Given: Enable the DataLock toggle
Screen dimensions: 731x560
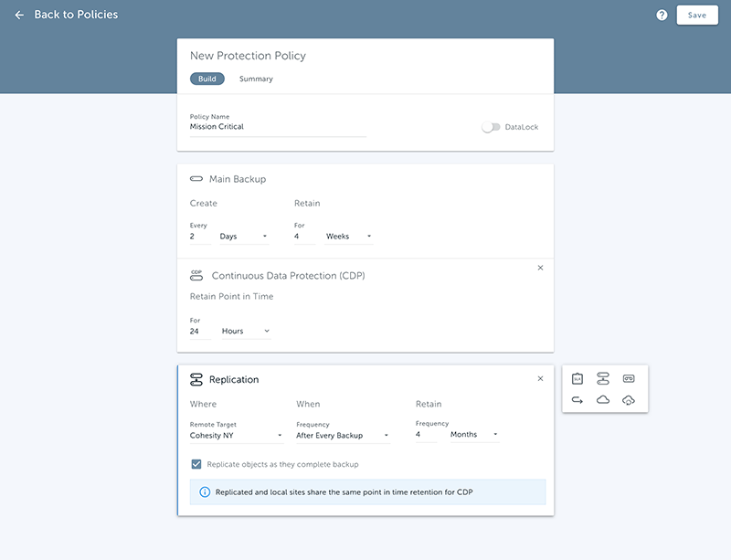Looking at the screenshot, I should [492, 127].
